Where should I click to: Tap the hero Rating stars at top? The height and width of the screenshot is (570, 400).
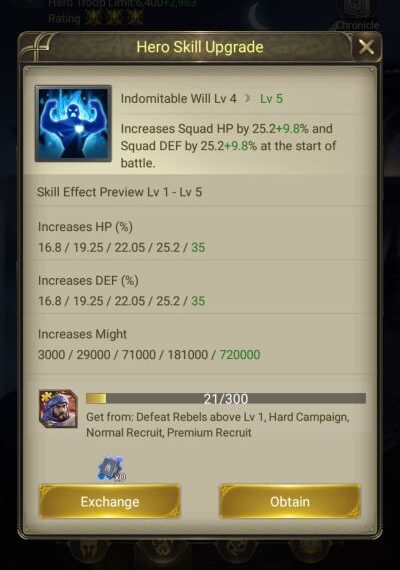point(114,18)
